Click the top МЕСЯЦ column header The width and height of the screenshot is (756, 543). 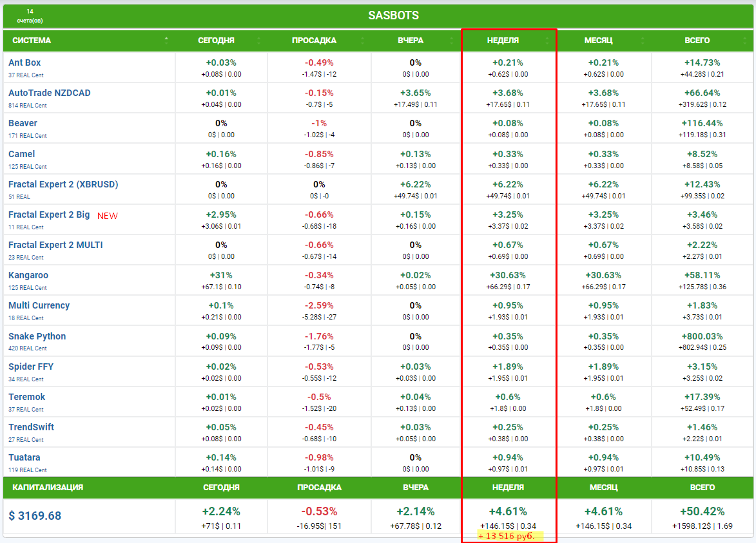point(598,41)
